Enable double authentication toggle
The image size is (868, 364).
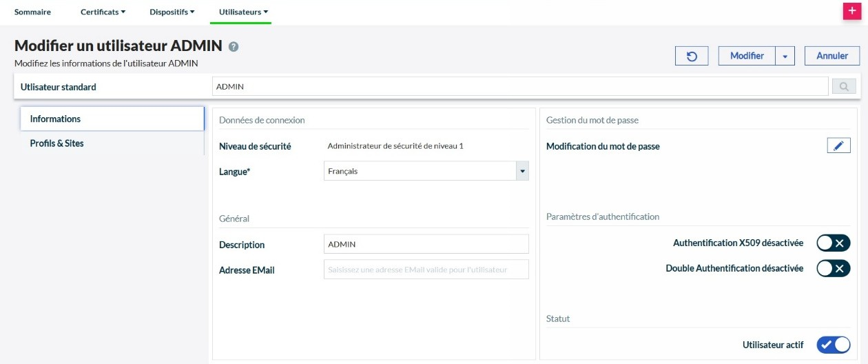click(x=833, y=269)
